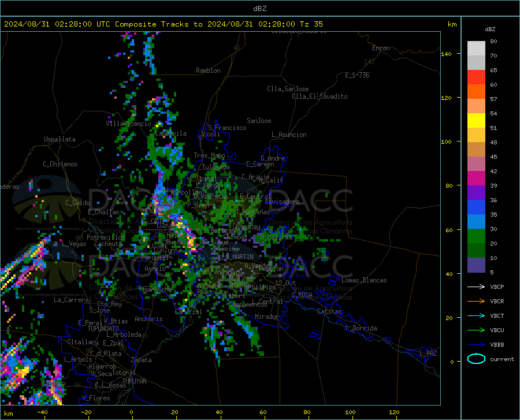The width and height of the screenshot is (520, 420).
Task: Select the dark purple 5-10 dBZ color band
Action: (x=476, y=265)
